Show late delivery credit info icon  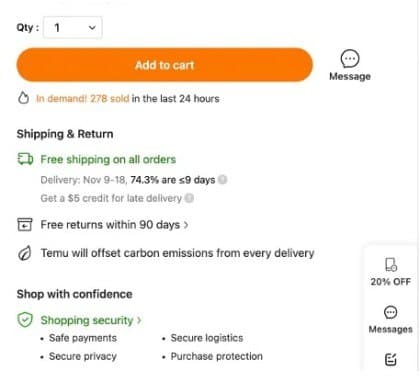tap(189, 198)
